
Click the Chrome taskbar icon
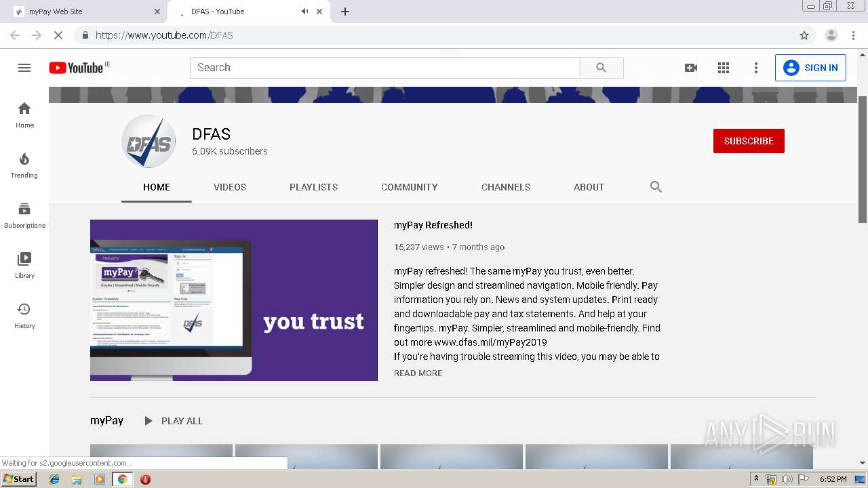[x=122, y=479]
